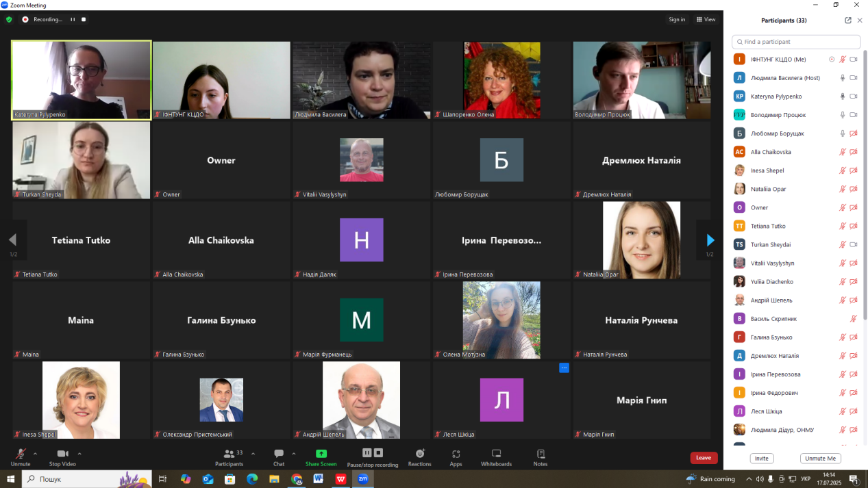
Task: Select Owner in the participants list
Action: 796,207
